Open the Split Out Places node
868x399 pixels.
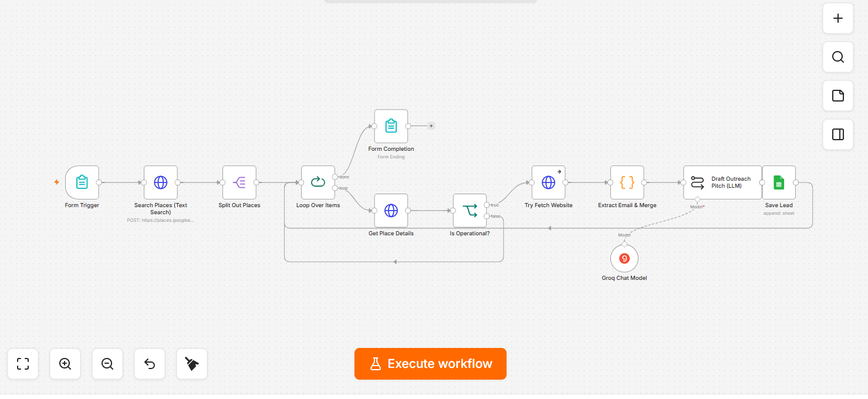(239, 182)
